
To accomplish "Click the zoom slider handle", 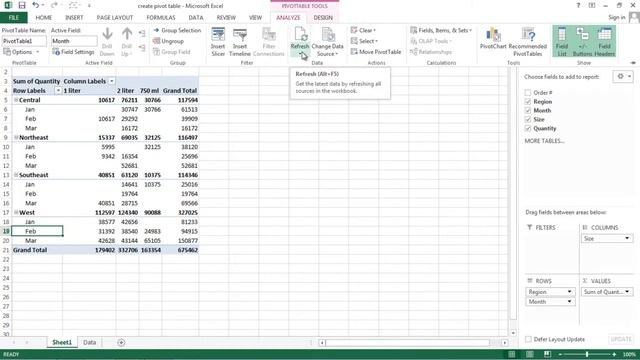I will [587, 354].
